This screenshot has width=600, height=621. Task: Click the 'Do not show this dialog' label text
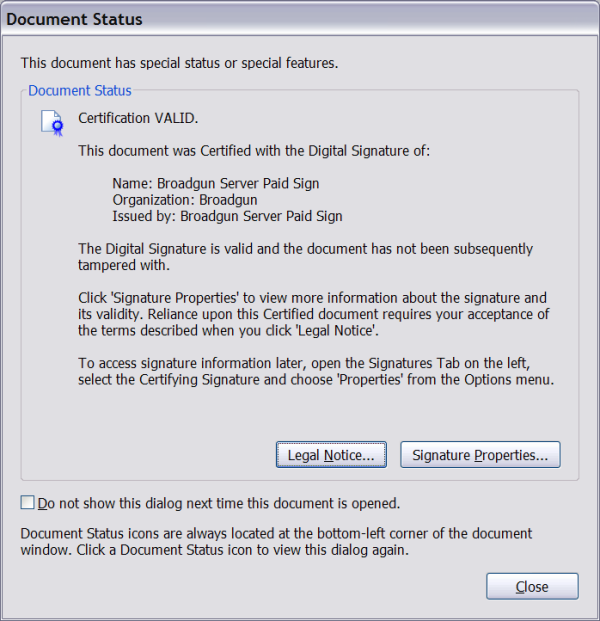coord(217,503)
